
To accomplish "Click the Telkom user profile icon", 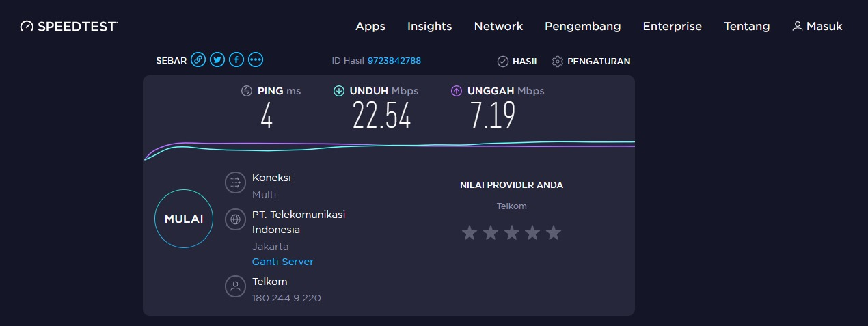I will tap(235, 286).
